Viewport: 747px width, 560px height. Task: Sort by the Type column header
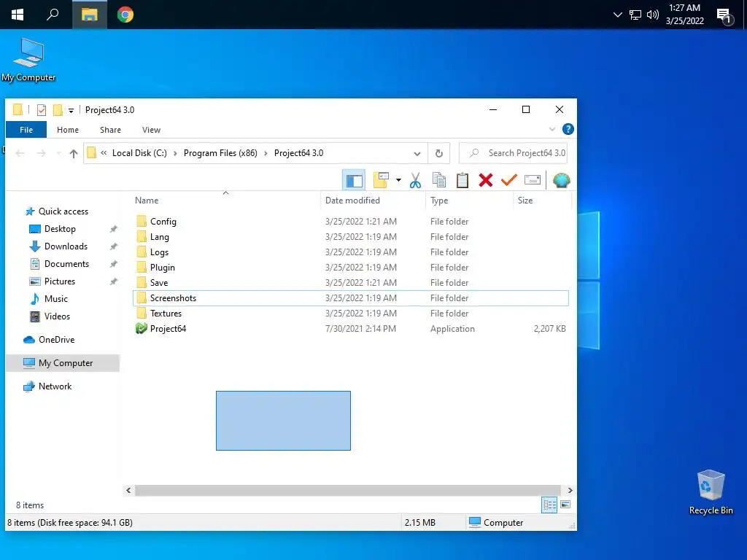click(439, 201)
